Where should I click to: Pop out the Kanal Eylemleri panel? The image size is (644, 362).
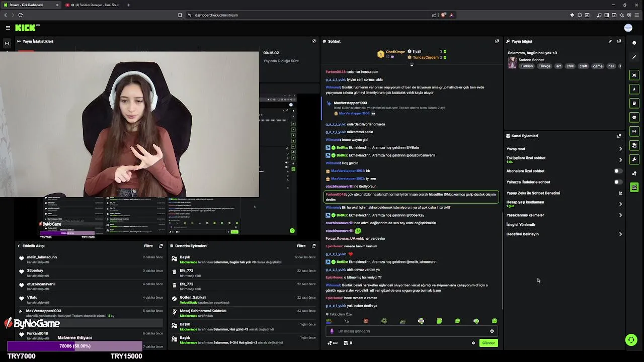(x=619, y=136)
